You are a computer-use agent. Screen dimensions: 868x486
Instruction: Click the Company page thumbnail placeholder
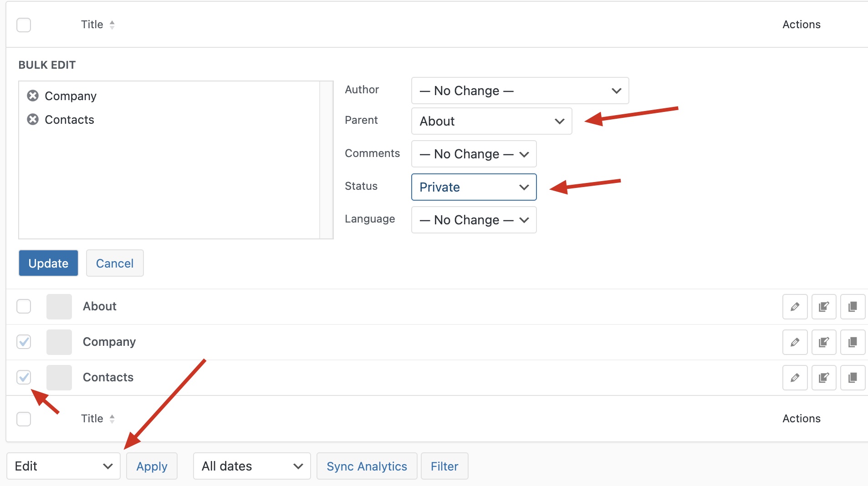pyautogui.click(x=59, y=342)
